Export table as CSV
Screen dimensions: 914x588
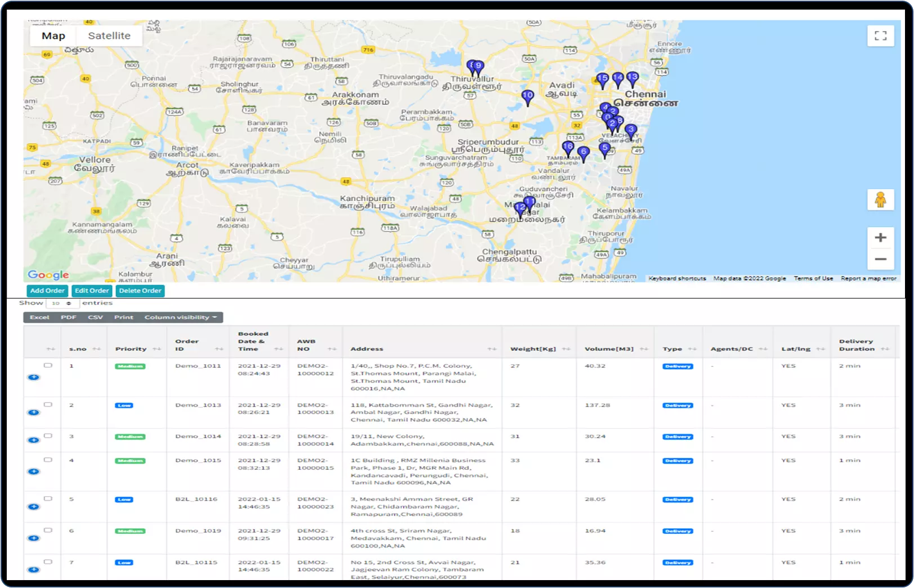click(x=95, y=318)
